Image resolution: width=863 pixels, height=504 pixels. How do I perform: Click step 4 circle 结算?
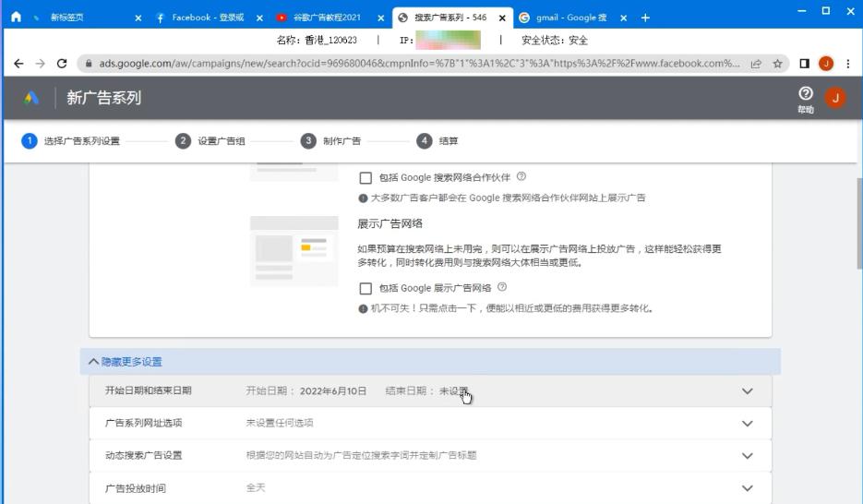click(424, 141)
